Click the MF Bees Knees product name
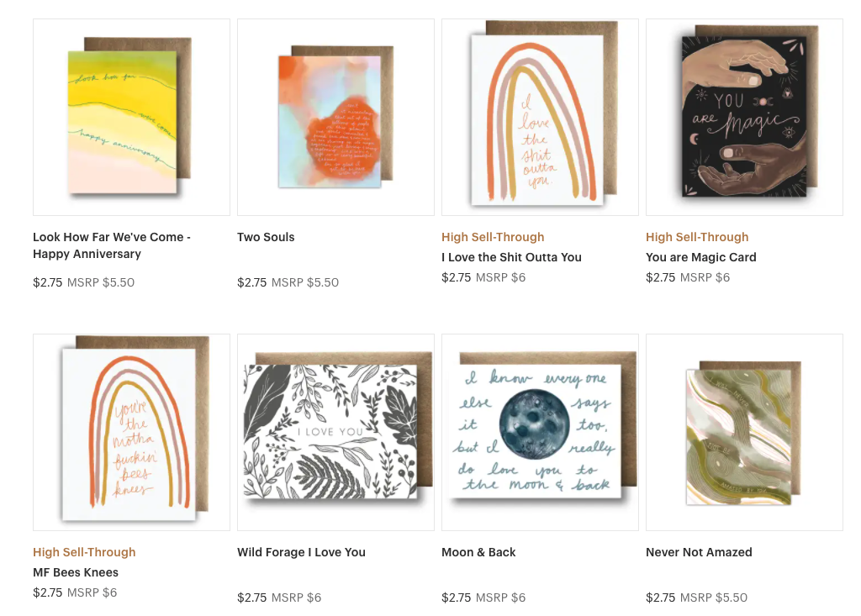861x616 pixels. pos(76,572)
